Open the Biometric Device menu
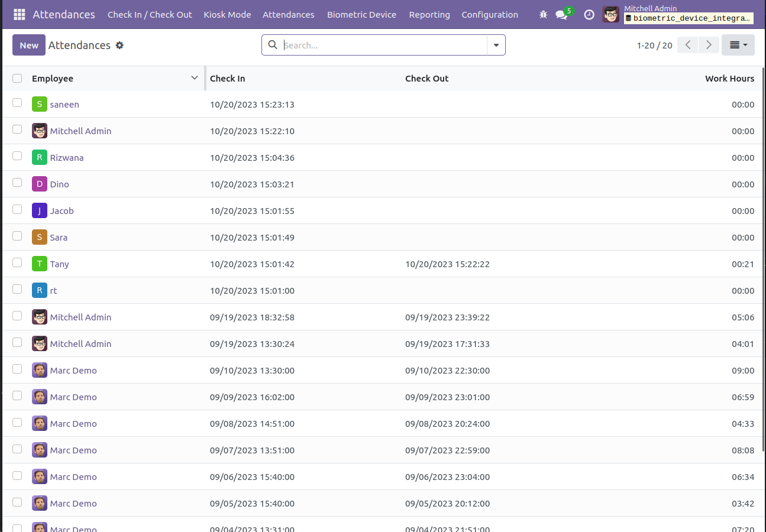This screenshot has height=532, width=766. [x=361, y=15]
